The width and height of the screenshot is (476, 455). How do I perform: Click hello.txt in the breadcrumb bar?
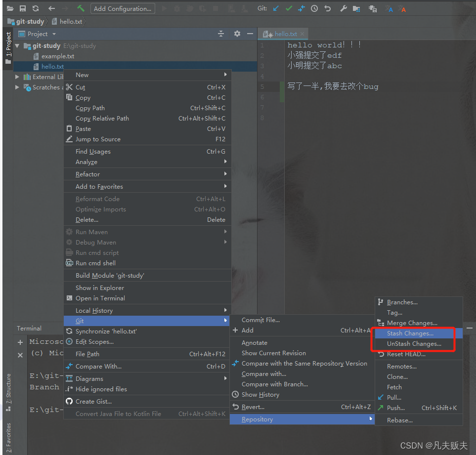click(67, 22)
